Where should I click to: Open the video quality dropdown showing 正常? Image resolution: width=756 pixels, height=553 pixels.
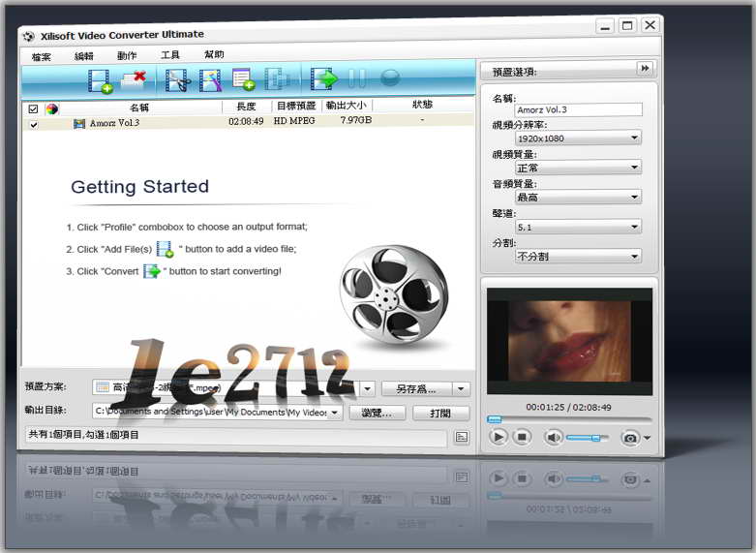pos(578,168)
